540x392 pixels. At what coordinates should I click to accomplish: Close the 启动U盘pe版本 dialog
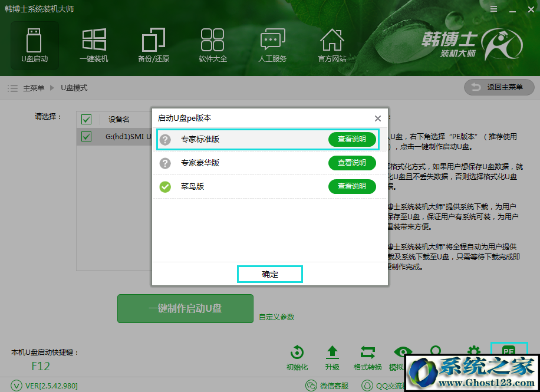(x=378, y=118)
